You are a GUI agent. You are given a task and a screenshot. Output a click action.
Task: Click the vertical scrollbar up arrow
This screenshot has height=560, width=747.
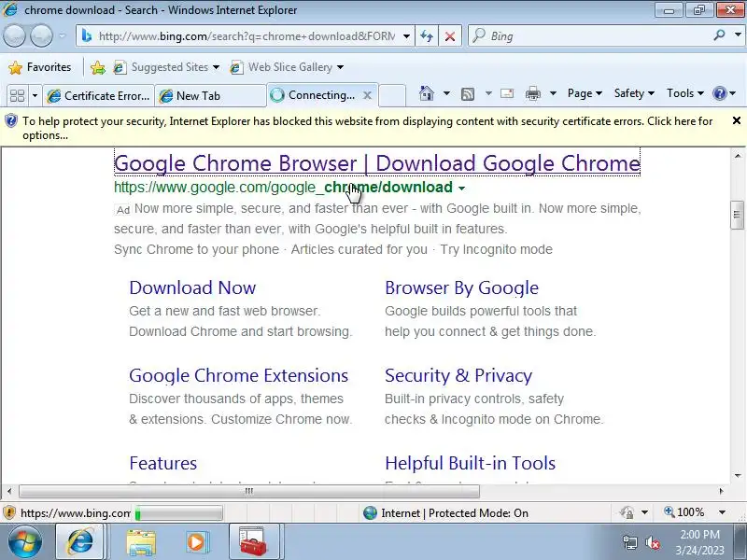point(737,155)
